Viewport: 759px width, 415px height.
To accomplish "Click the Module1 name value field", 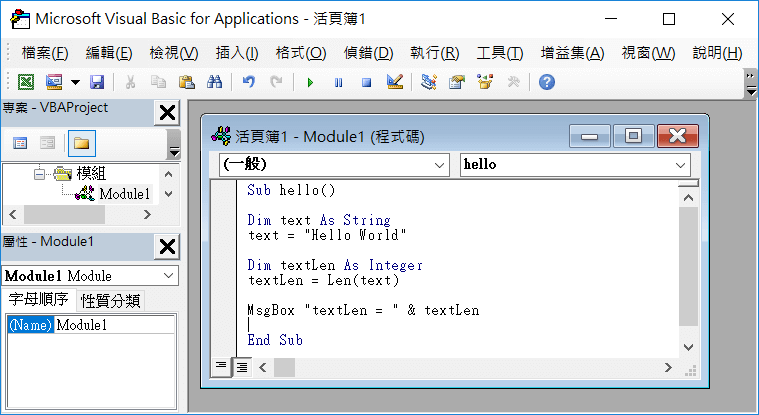I will coord(114,325).
